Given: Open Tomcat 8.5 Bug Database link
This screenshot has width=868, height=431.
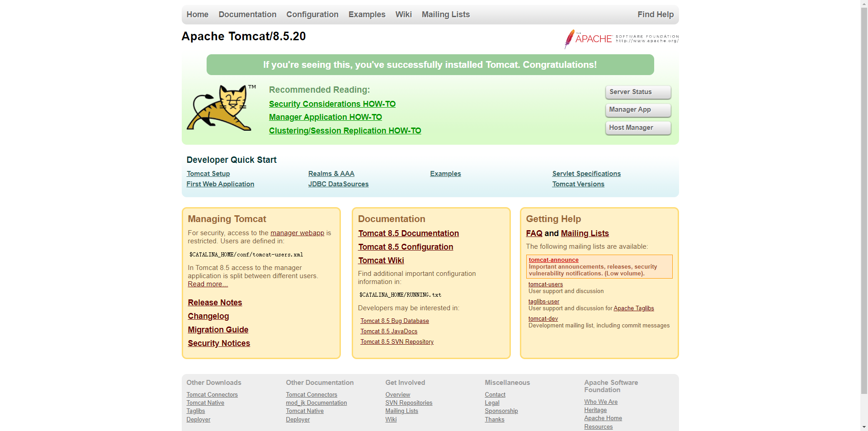Looking at the screenshot, I should coord(395,321).
